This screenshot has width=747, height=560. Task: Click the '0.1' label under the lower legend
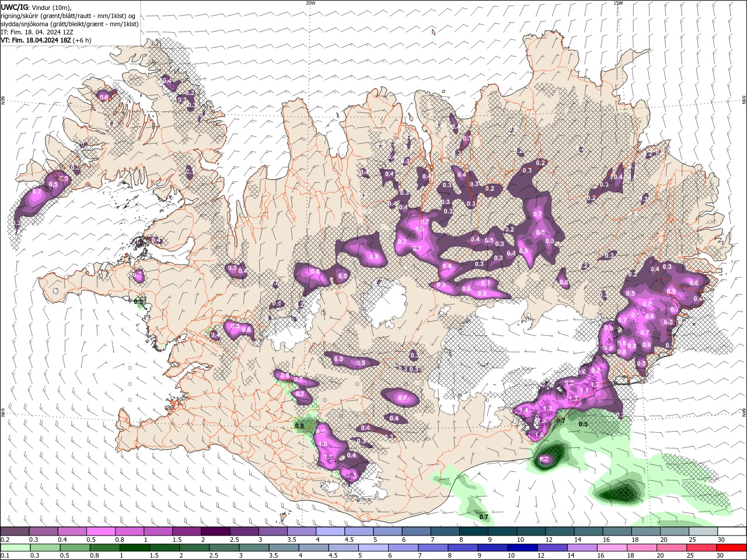pyautogui.click(x=5, y=556)
